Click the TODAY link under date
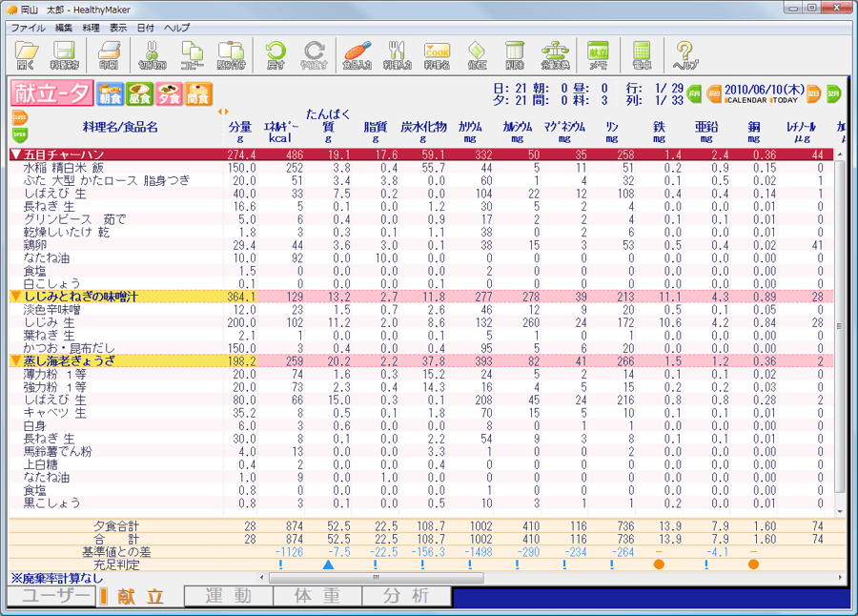This screenshot has height=616, width=858. [x=785, y=100]
